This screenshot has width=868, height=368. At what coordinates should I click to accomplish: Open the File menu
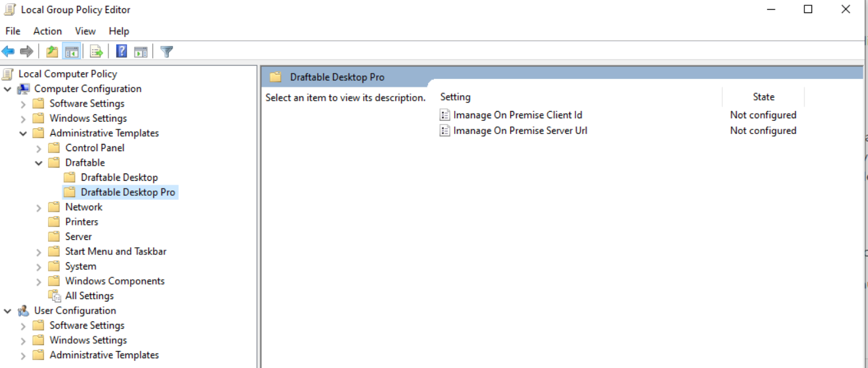pyautogui.click(x=12, y=31)
